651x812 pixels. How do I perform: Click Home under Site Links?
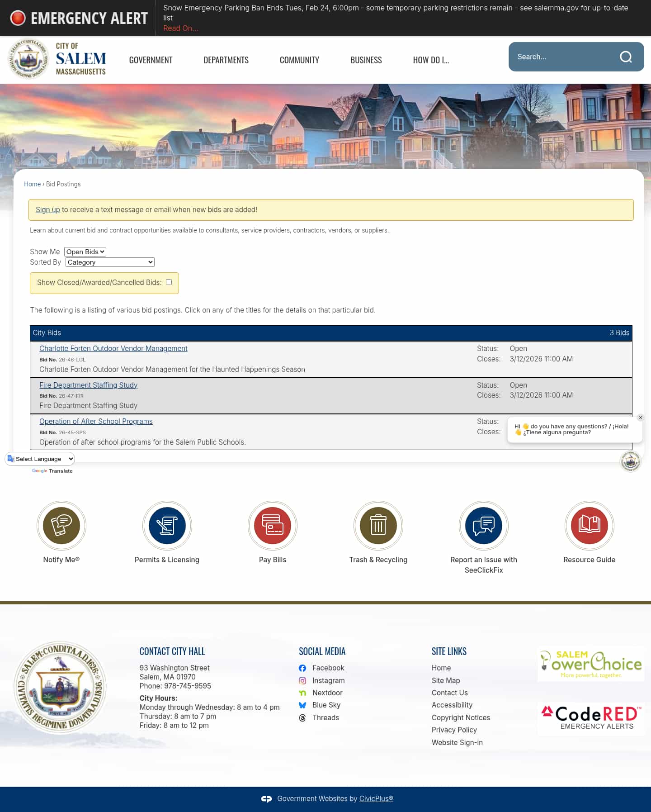(441, 668)
